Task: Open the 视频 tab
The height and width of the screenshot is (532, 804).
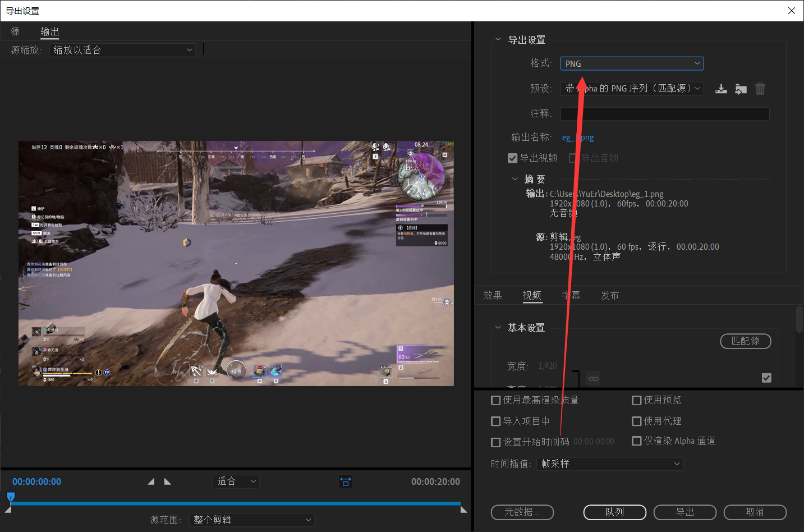Action: click(x=532, y=295)
